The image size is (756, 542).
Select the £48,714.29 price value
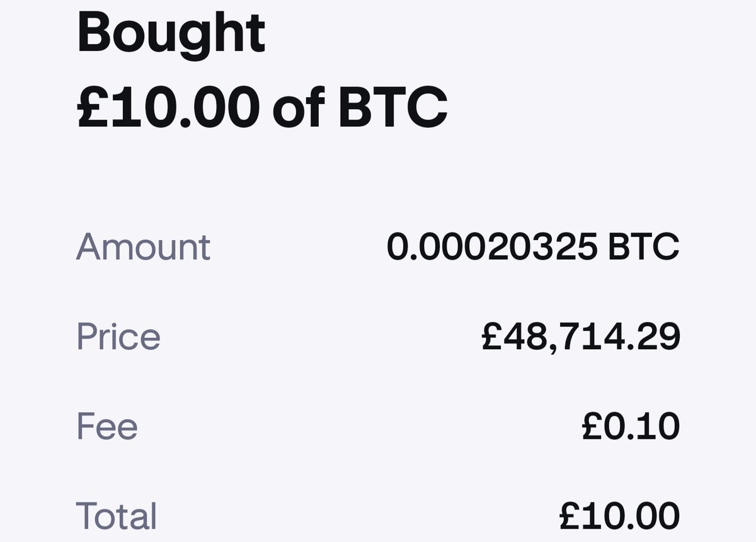click(x=581, y=337)
